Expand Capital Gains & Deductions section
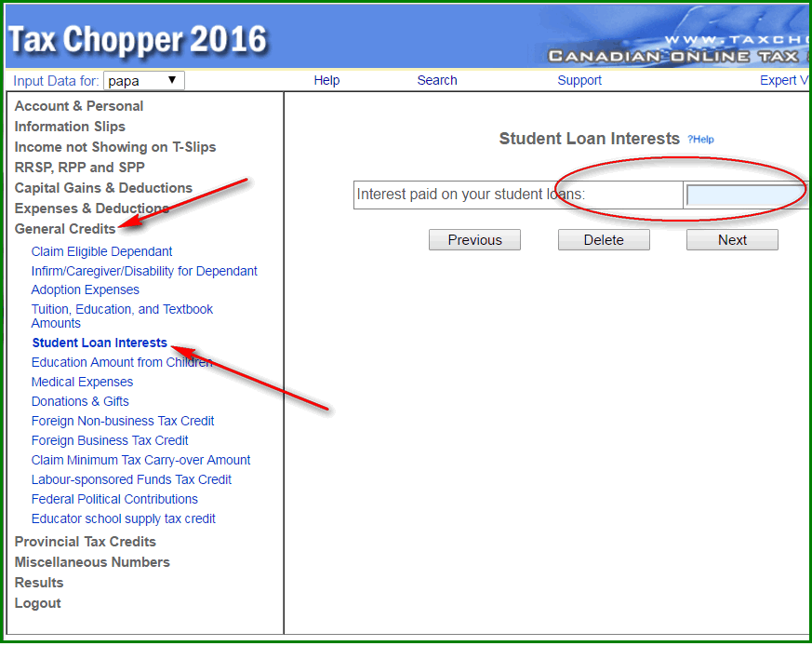The image size is (812, 646). [x=103, y=188]
